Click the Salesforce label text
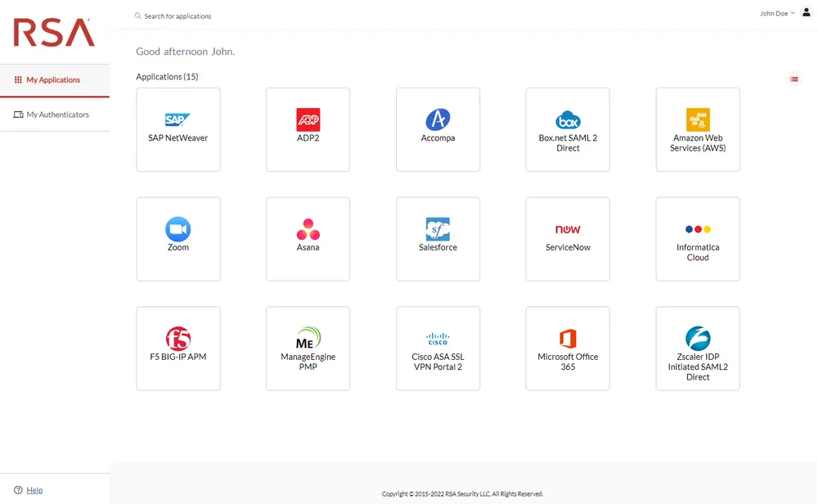The width and height of the screenshot is (818, 504). tap(438, 247)
